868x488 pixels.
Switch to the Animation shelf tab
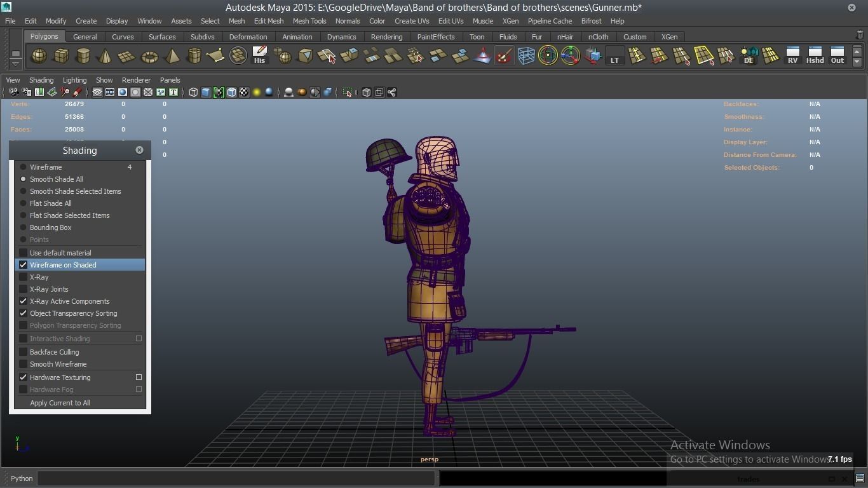[x=297, y=37]
